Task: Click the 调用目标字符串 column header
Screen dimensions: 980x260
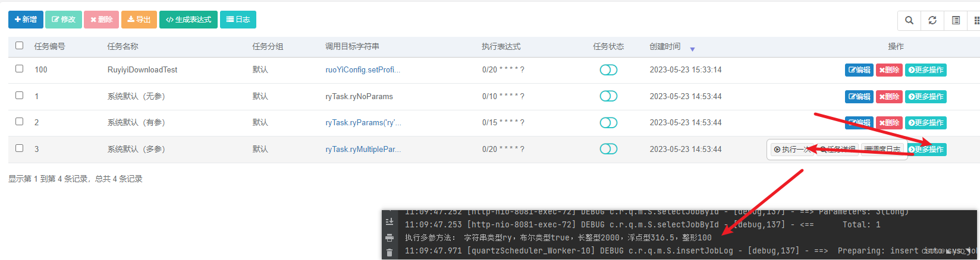Action: pos(352,46)
